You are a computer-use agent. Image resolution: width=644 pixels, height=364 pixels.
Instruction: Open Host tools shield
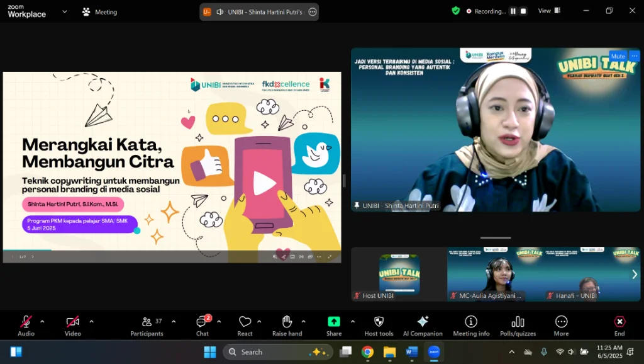[x=379, y=326]
